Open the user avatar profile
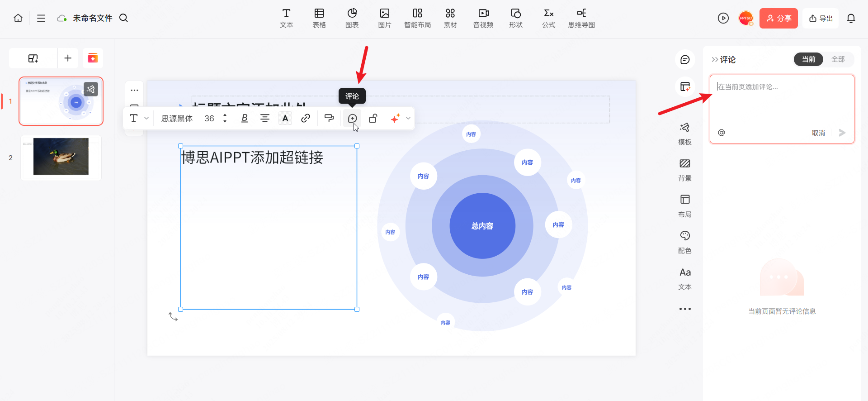Screen dimensions: 868x401 pos(746,18)
